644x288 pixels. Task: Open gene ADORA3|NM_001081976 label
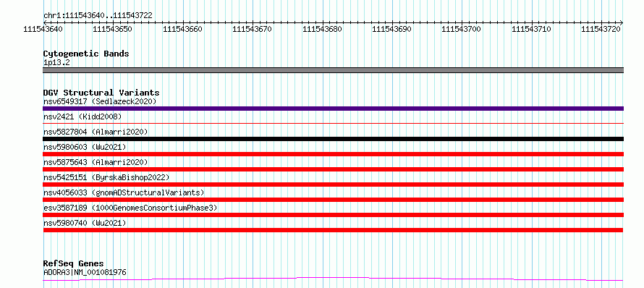point(85,272)
